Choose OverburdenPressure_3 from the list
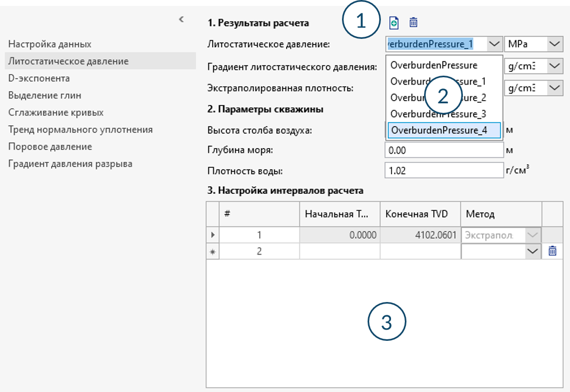The width and height of the screenshot is (570, 392). click(x=444, y=114)
